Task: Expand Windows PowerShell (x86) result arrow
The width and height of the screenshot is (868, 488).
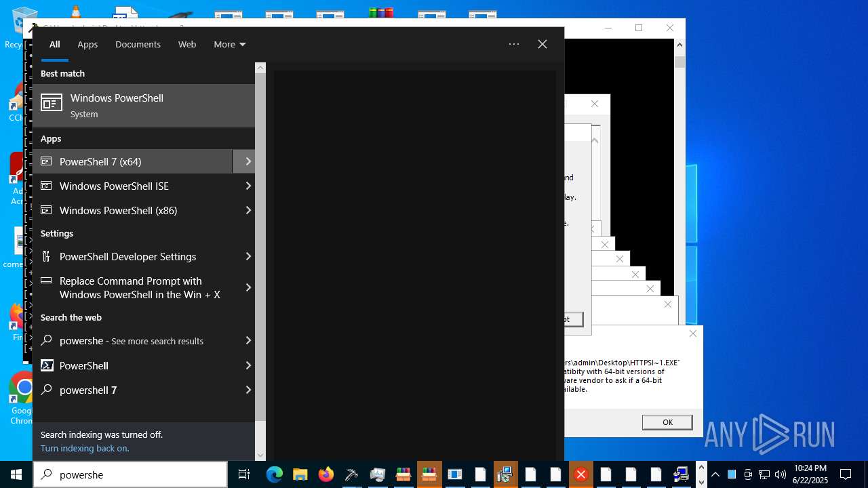Action: 248,210
